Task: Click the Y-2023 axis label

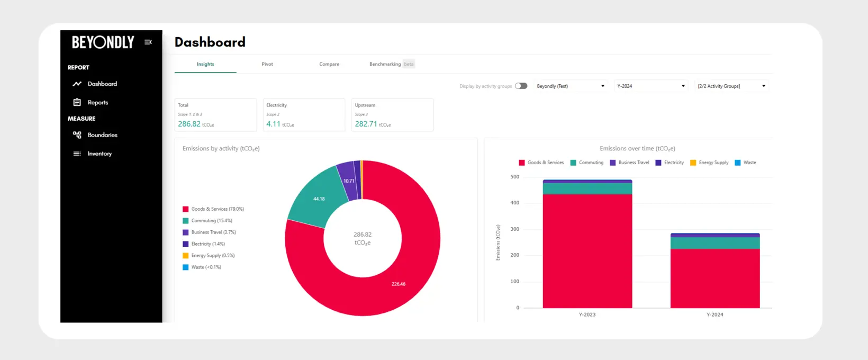Action: coord(587,314)
